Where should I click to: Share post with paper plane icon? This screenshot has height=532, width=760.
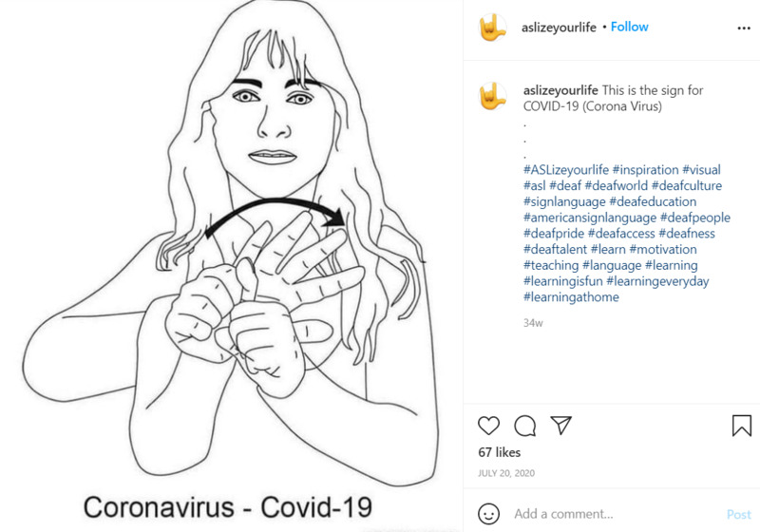pyautogui.click(x=560, y=425)
